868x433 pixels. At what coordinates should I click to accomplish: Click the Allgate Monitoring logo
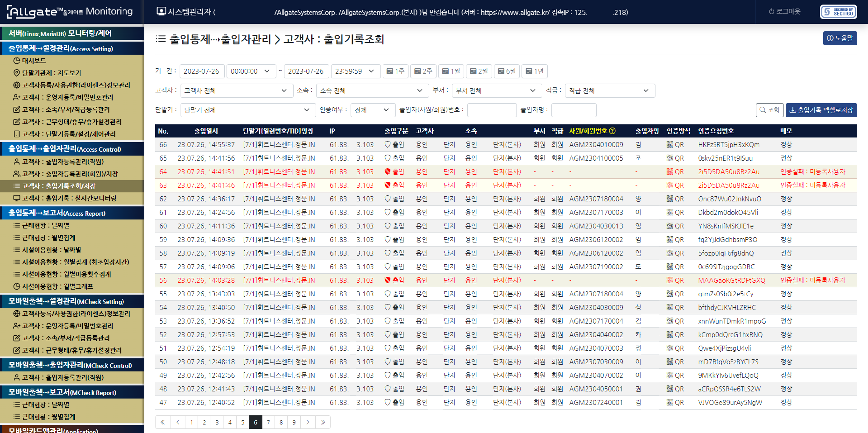tap(70, 11)
